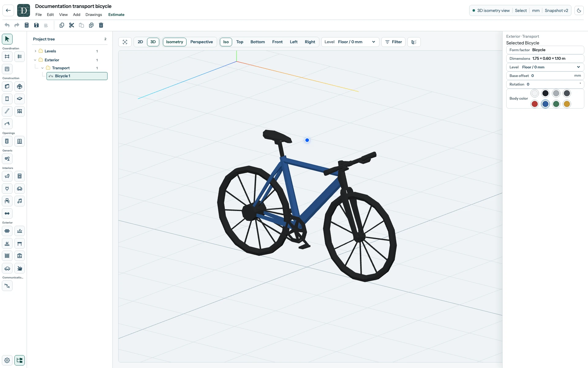Click the redo arrow in toolbar
Screen dimensions: 588x368
(17, 25)
